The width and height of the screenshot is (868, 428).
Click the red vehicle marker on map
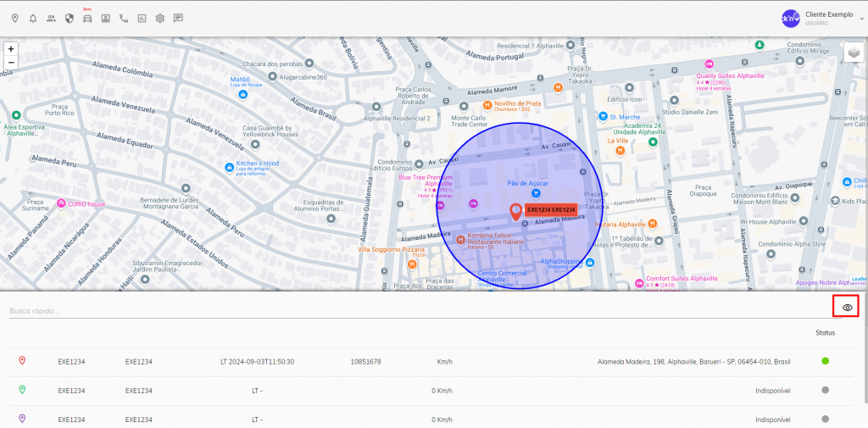[x=516, y=213]
